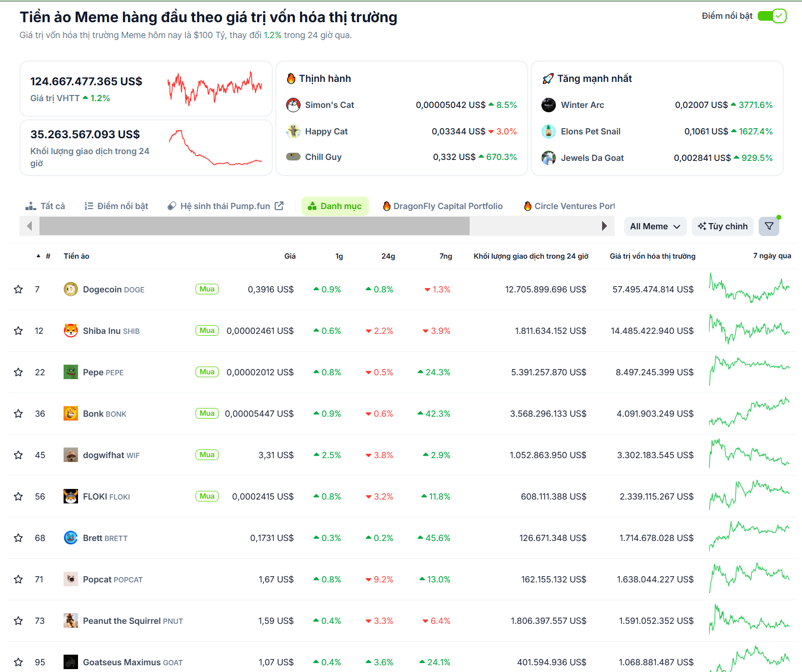Click the Goatseus Maximus icon

71,662
